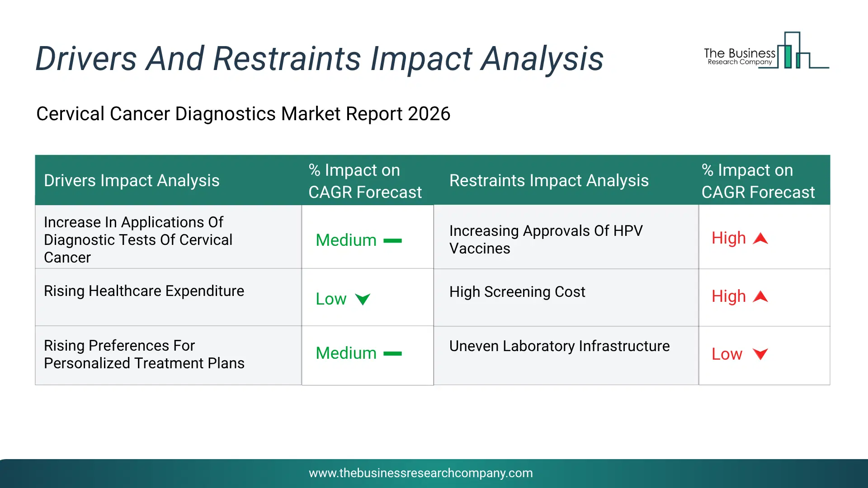This screenshot has height=488, width=868.
Task: Click Medium text in Diagnostic Tests row
Action: click(x=346, y=240)
